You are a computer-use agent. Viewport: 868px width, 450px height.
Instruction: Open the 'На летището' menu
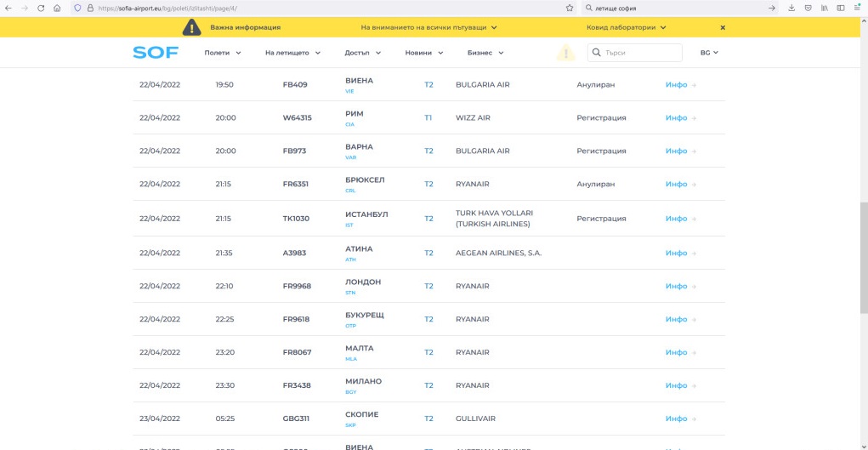coord(292,53)
